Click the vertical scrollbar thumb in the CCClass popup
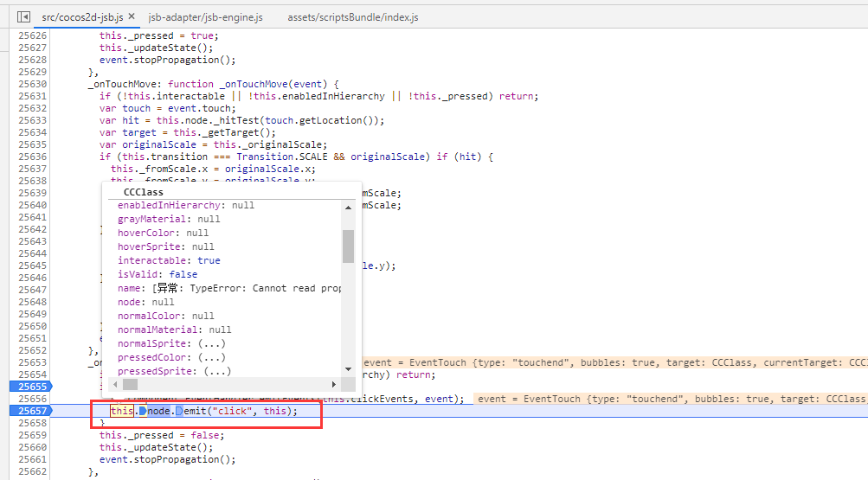This screenshot has width=868, height=480. coord(348,246)
